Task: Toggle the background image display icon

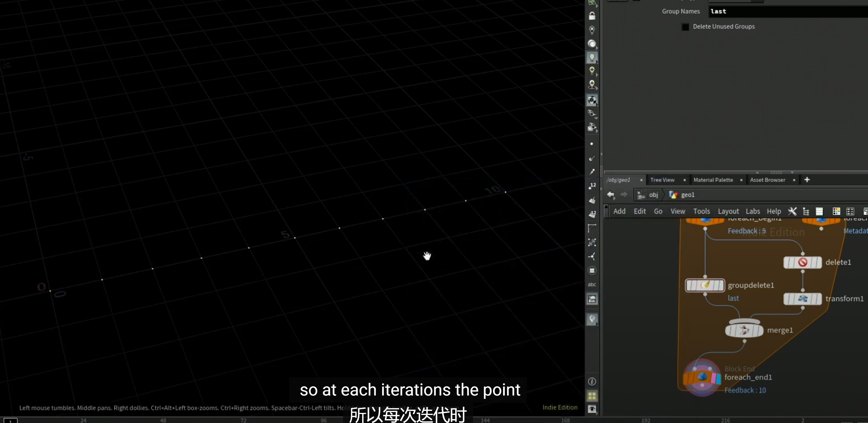Action: coord(592,299)
